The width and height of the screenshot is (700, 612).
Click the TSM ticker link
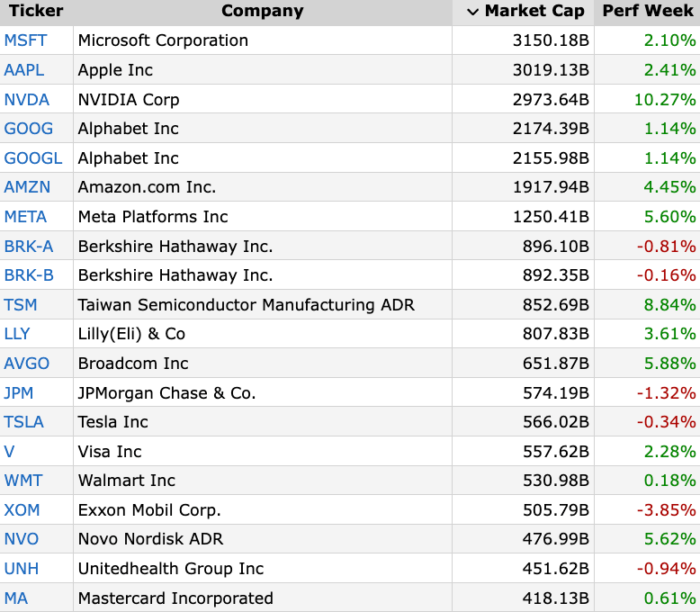[21, 305]
